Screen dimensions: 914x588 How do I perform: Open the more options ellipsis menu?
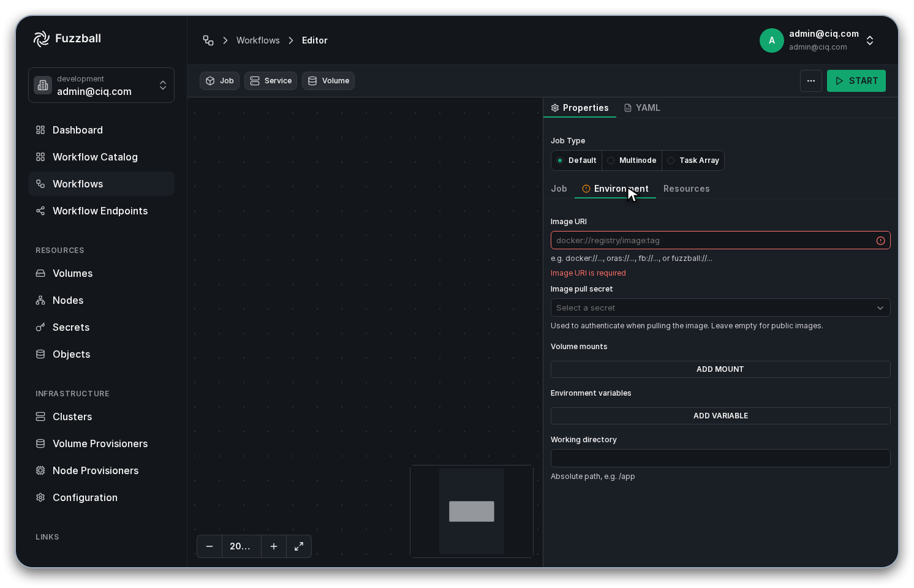[x=811, y=81]
